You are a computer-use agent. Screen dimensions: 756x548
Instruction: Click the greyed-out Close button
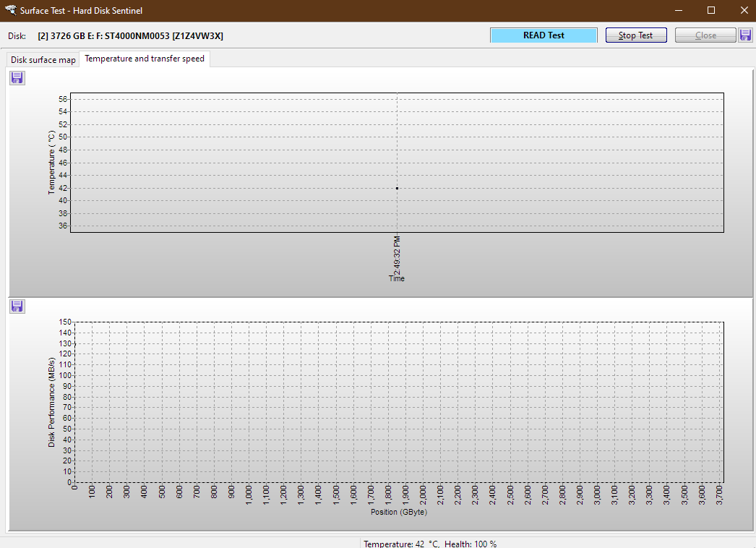[x=705, y=35]
